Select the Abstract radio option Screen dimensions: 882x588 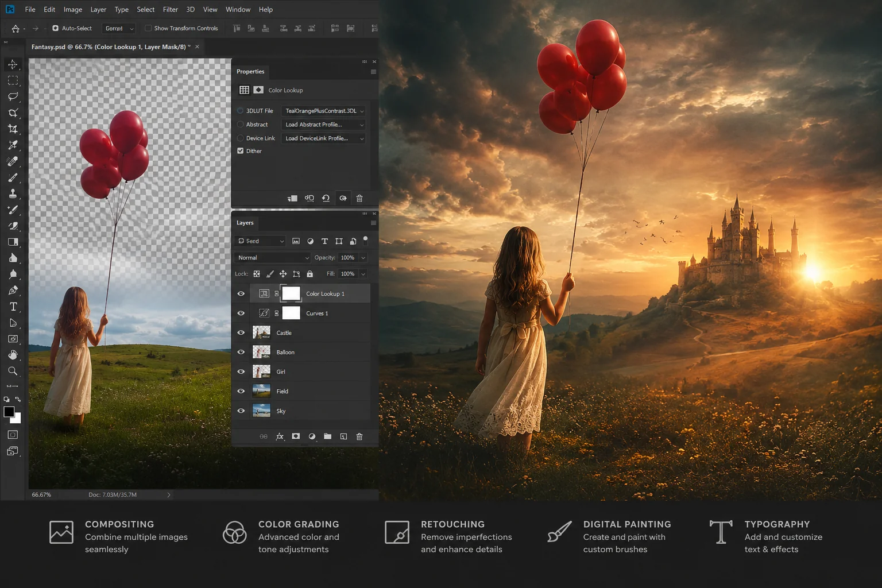point(241,125)
